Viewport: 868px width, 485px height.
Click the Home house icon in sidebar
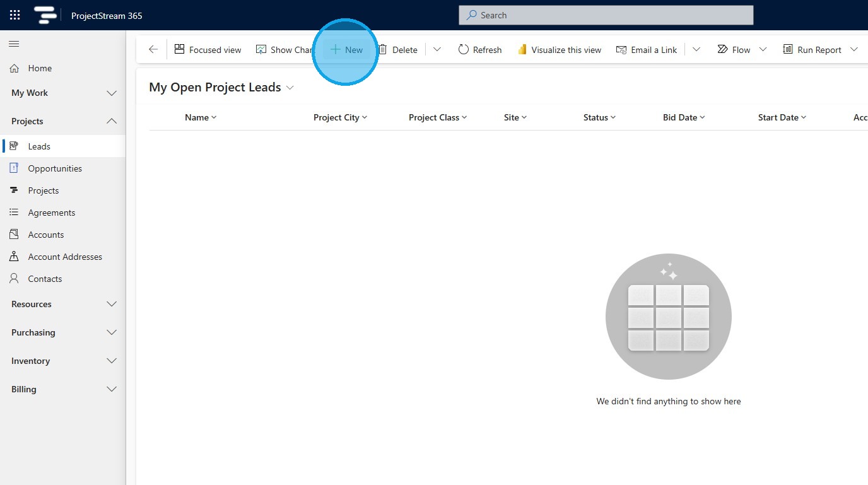tap(15, 68)
